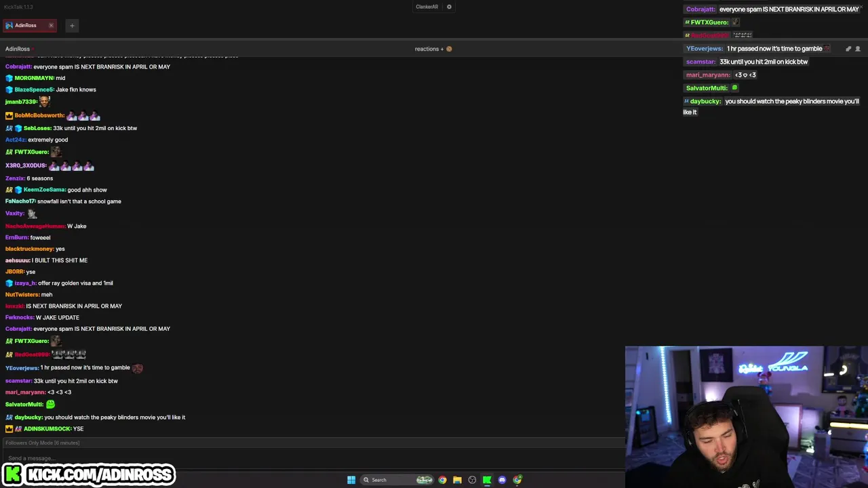This screenshot has height=488, width=868.
Task: Click the message "good ahh show"
Action: pos(87,190)
